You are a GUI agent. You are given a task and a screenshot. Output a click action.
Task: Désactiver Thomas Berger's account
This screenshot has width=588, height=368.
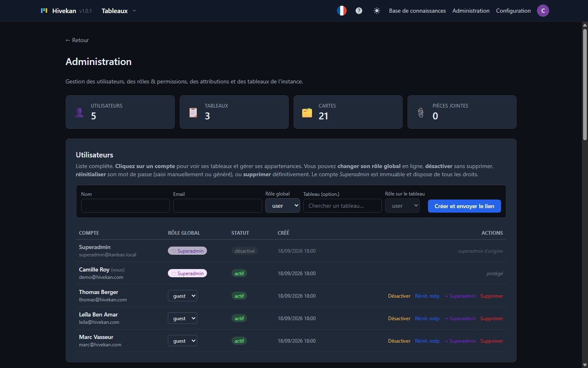pos(399,296)
